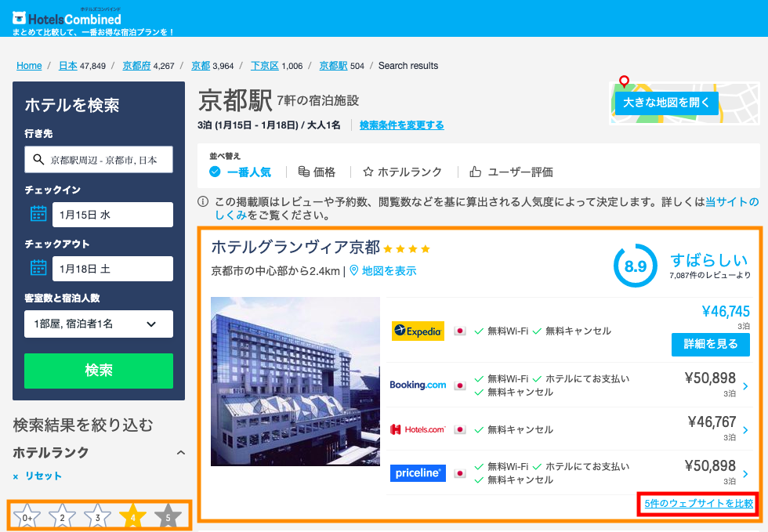The width and height of the screenshot is (768, 532).
Task: Click 地図を表示 map link
Action: tap(383, 271)
